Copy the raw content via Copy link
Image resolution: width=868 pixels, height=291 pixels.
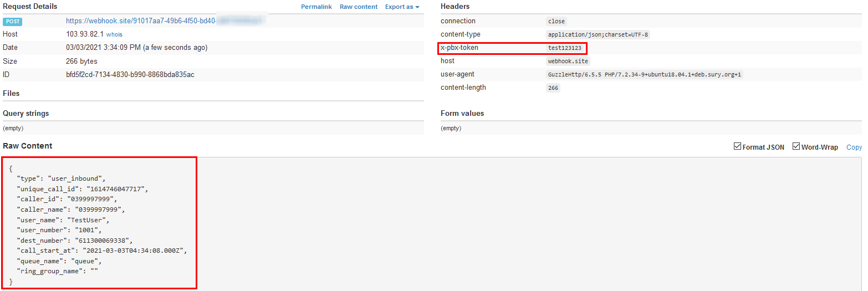854,147
